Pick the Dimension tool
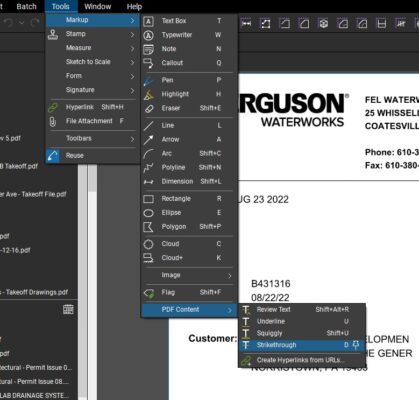419x400 pixels. click(189, 182)
